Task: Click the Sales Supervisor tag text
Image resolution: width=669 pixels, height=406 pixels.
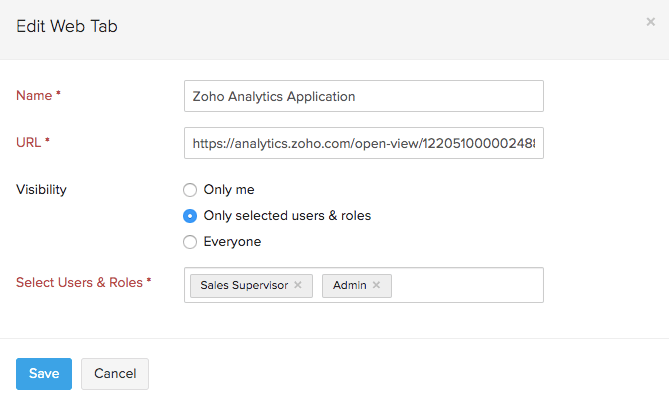Action: click(x=244, y=285)
